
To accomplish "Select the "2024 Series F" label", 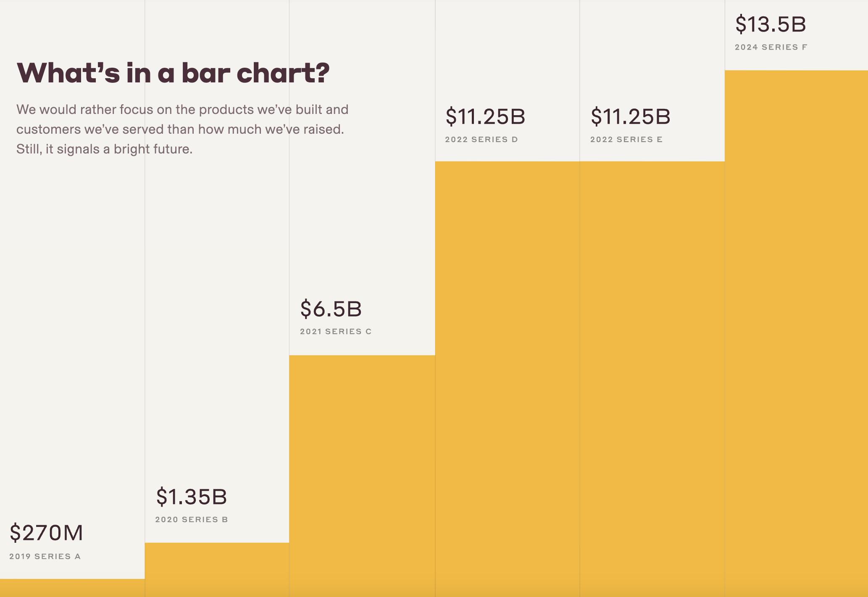I will click(x=771, y=47).
